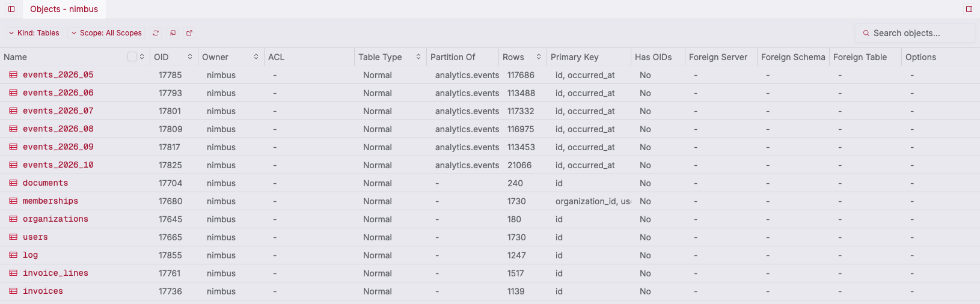Select OID value 17785
Screen dimensions: 980x304
[x=170, y=75]
